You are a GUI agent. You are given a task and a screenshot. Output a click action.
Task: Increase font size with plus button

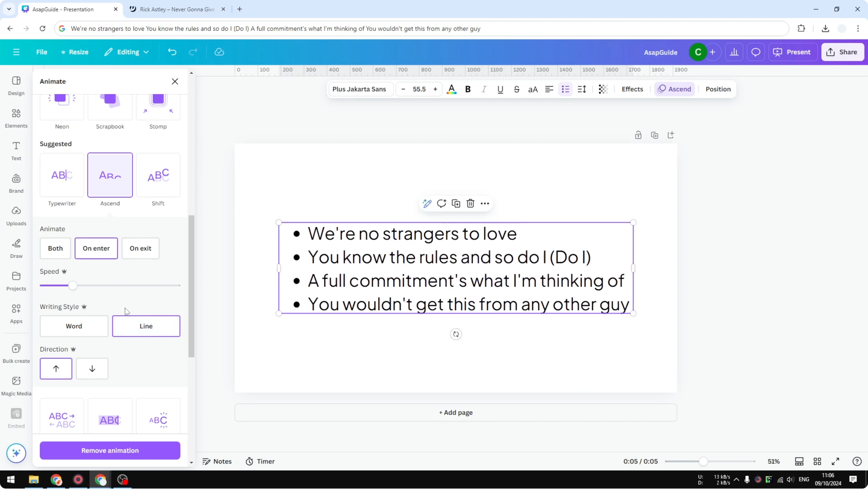[435, 89]
